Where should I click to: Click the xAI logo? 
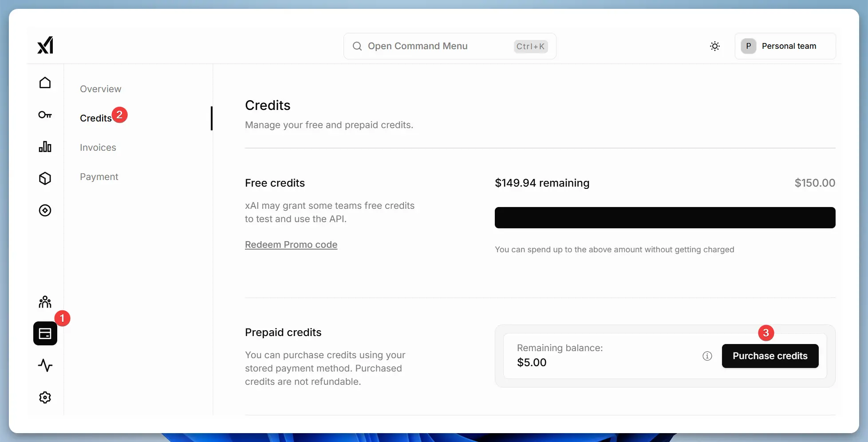pos(45,45)
